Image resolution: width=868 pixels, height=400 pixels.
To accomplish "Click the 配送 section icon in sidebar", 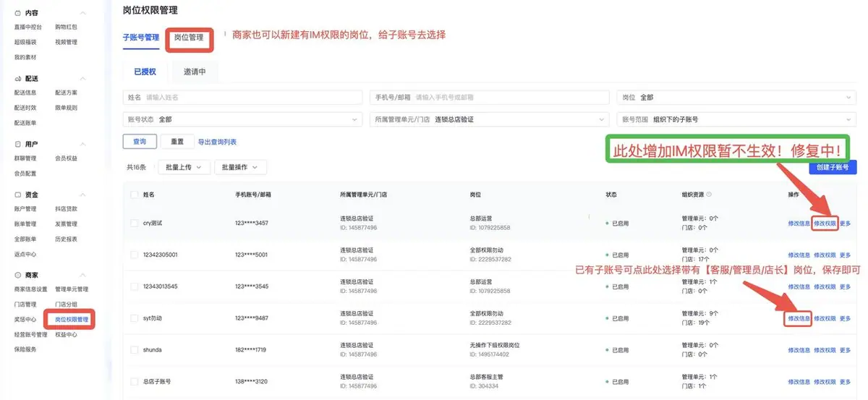I will (17, 78).
